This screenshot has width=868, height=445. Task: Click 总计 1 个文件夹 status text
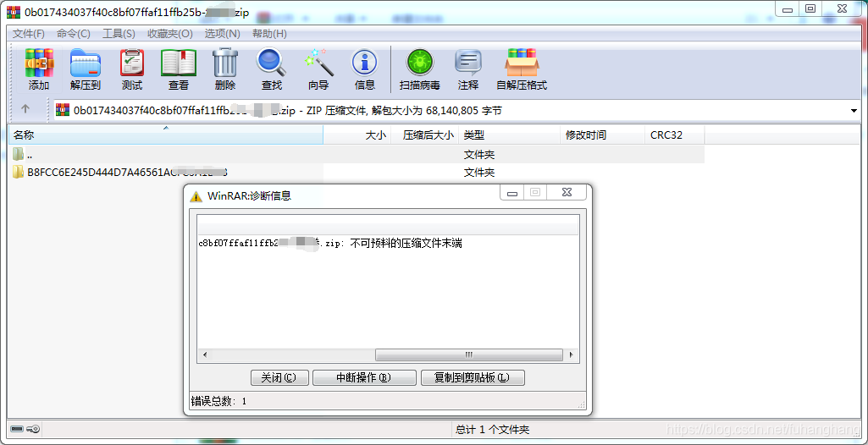(x=492, y=430)
